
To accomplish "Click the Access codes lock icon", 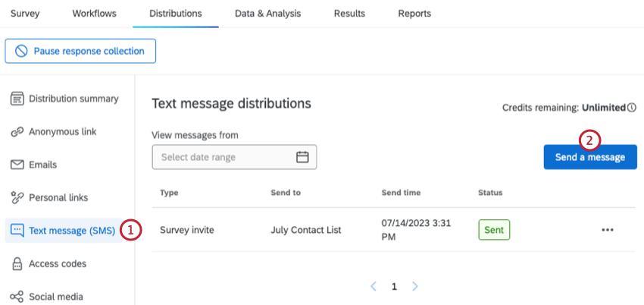I will [x=17, y=264].
